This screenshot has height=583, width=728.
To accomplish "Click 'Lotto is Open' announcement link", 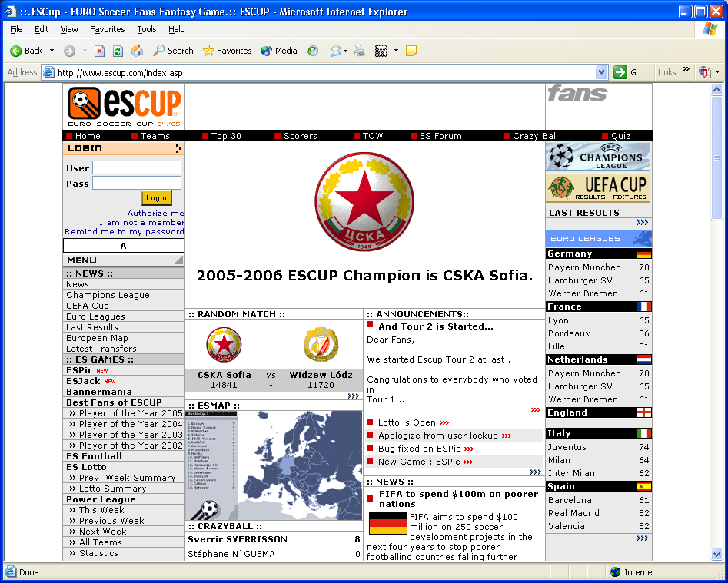I will (x=407, y=422).
